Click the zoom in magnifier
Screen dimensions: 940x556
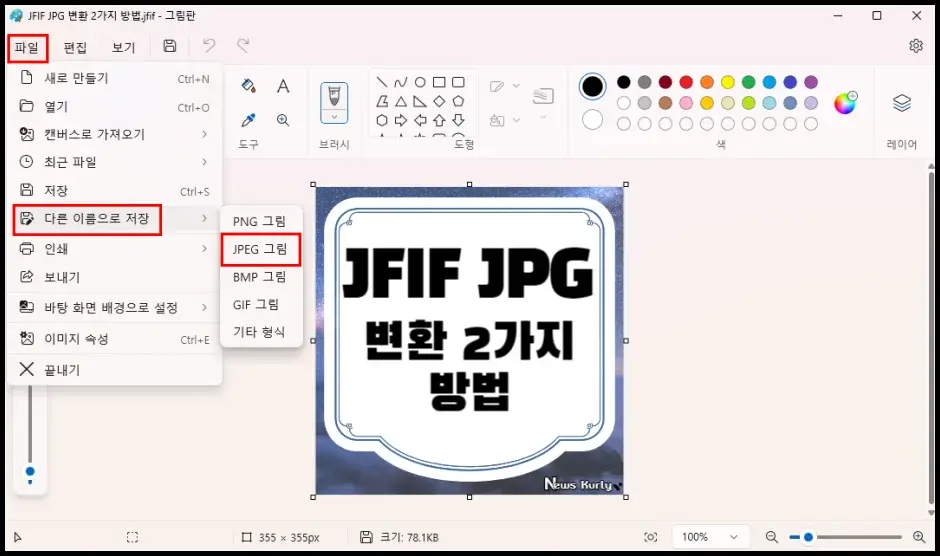tap(918, 537)
